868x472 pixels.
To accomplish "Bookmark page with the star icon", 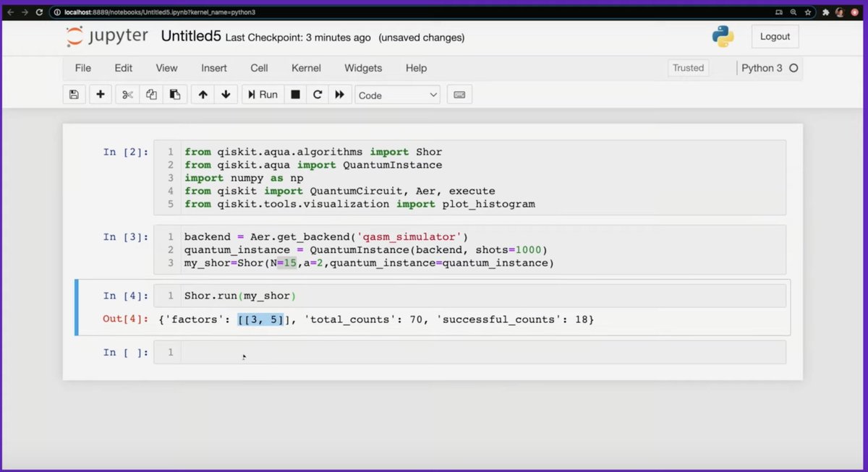I will (809, 12).
